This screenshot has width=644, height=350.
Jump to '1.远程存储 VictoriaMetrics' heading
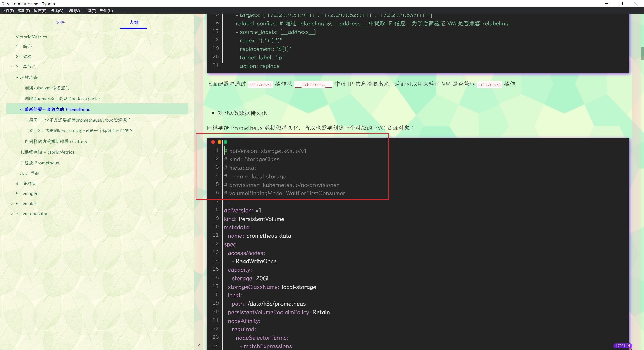coord(47,152)
